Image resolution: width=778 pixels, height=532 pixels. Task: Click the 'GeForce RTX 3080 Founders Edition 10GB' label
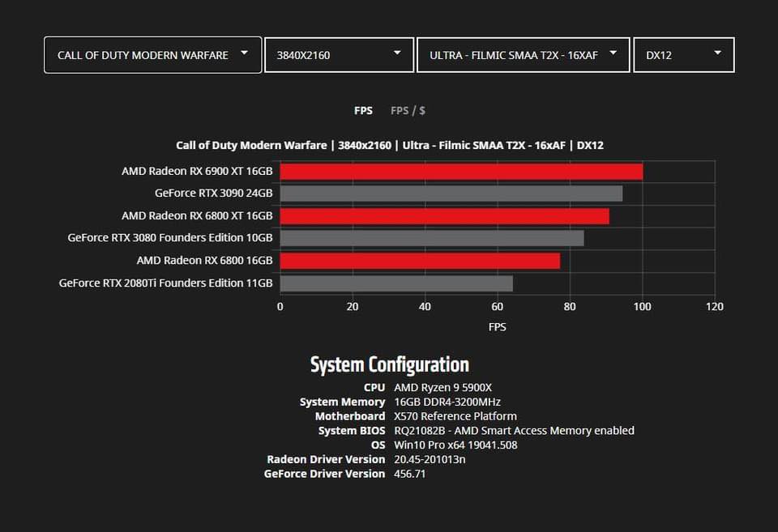click(x=170, y=237)
